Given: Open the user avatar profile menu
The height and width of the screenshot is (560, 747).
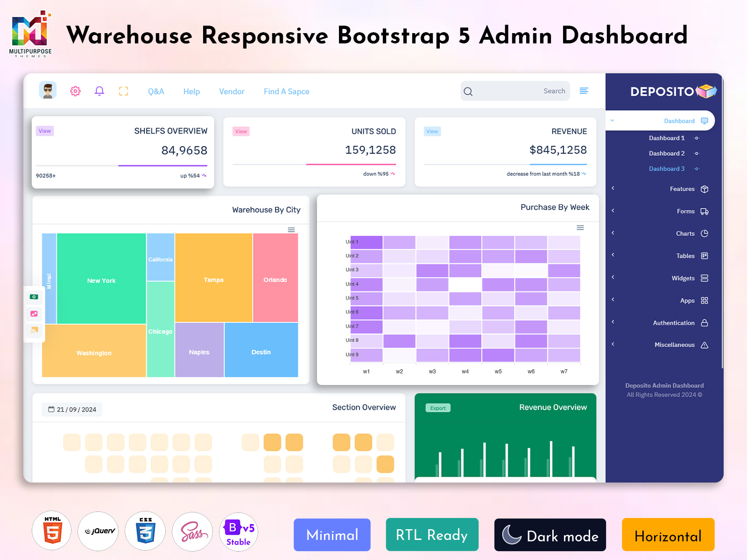Looking at the screenshot, I should click(x=48, y=90).
